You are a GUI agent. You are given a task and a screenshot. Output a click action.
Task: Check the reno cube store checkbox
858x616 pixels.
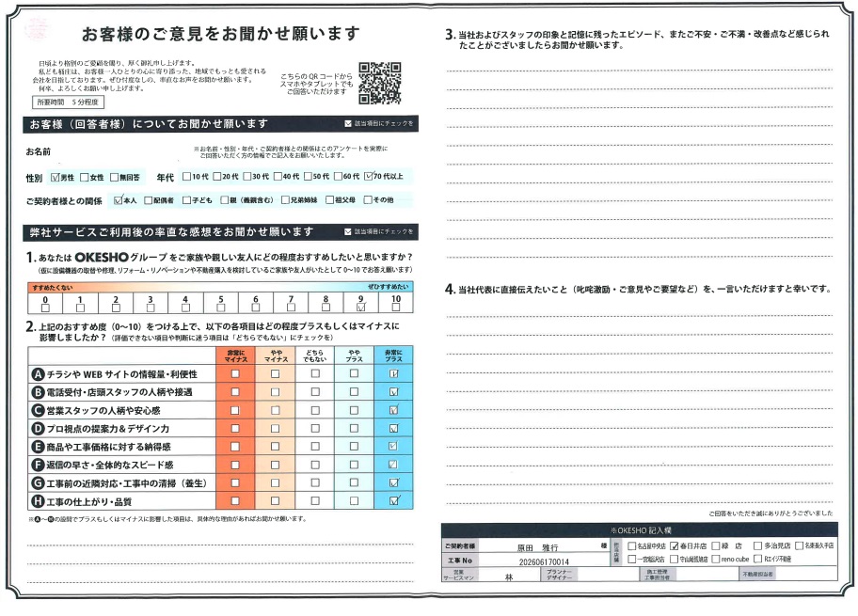tap(715, 560)
